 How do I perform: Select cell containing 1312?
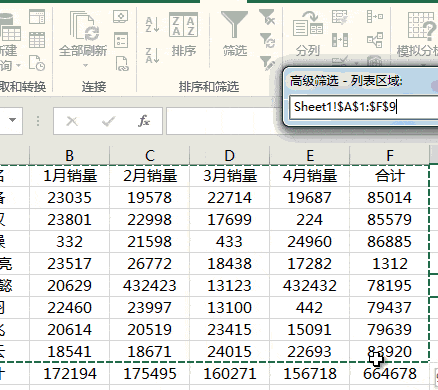390,264
